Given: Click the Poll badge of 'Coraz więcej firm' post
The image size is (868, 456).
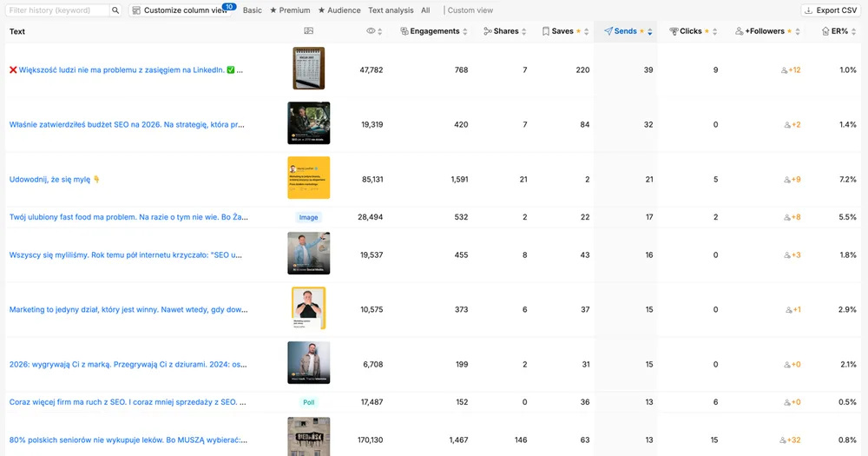Looking at the screenshot, I should [309, 402].
